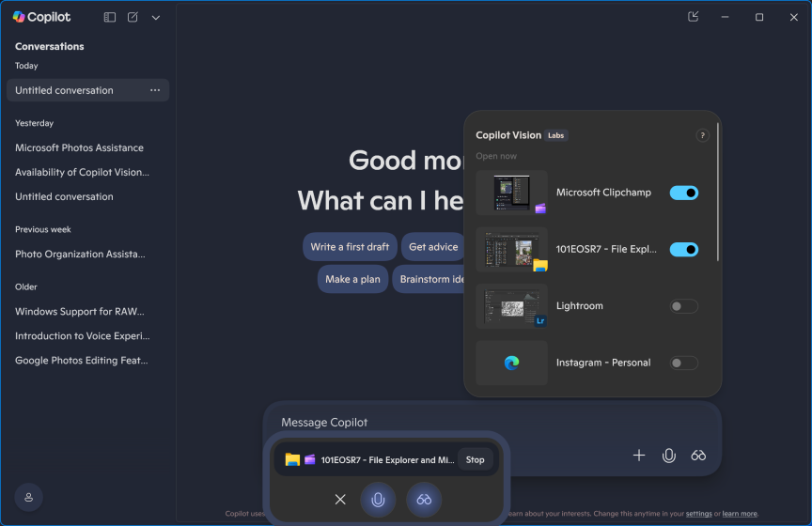Click the plus attach icon
This screenshot has height=526, width=812.
[x=639, y=456]
